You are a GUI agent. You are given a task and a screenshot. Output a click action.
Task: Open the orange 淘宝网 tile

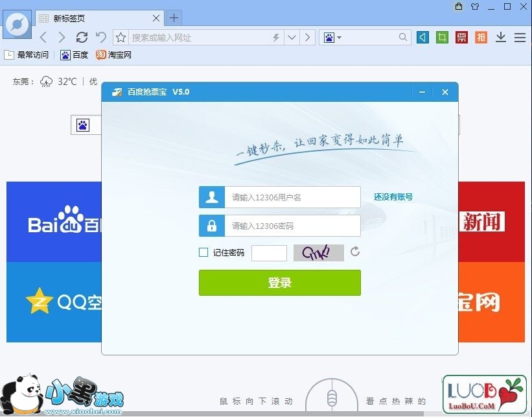491,302
